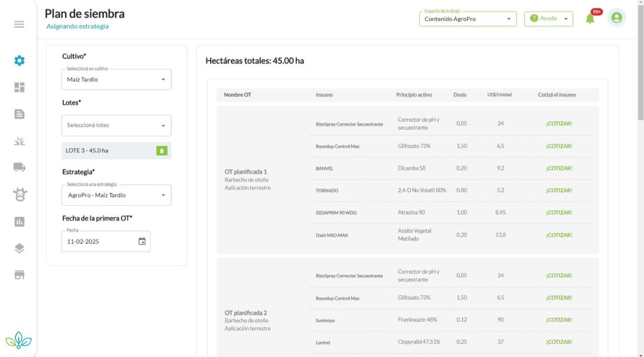Viewport: 644px width, 357px height.
Task: Click the Ayuda question mark icon
Action: (534, 18)
